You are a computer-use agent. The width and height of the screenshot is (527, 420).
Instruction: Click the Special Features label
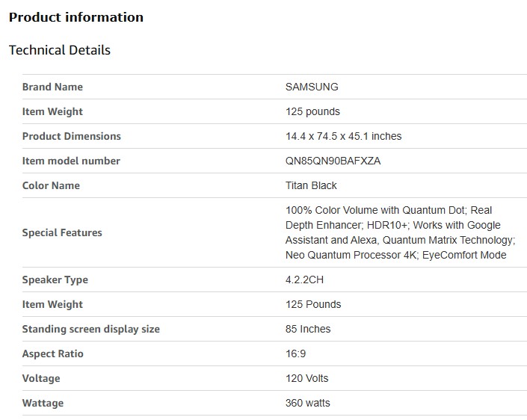coord(62,232)
